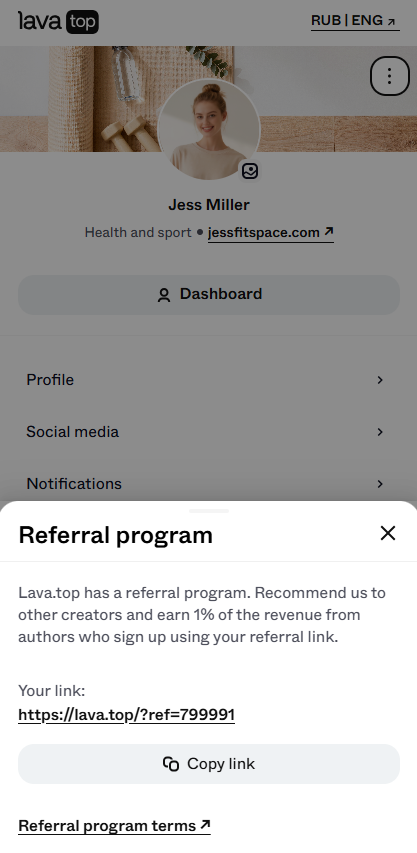Click the Dashboard person icon
The height and width of the screenshot is (853, 417).
(x=164, y=295)
